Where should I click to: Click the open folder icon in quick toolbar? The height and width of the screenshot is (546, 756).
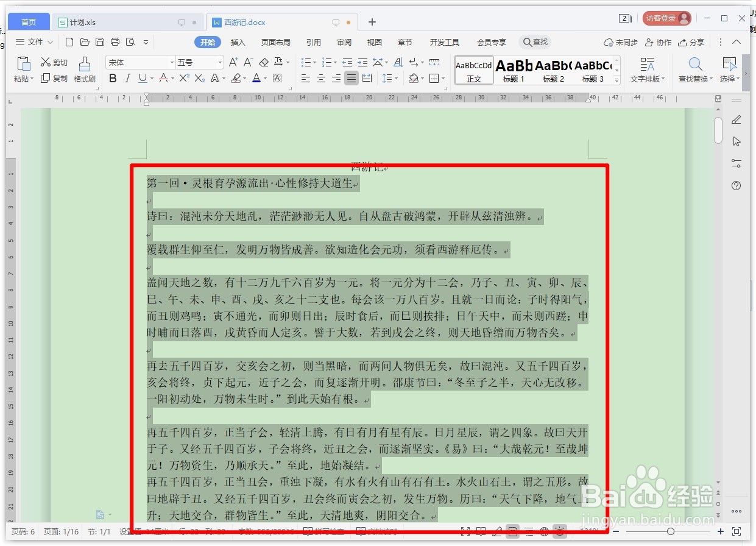coord(85,42)
